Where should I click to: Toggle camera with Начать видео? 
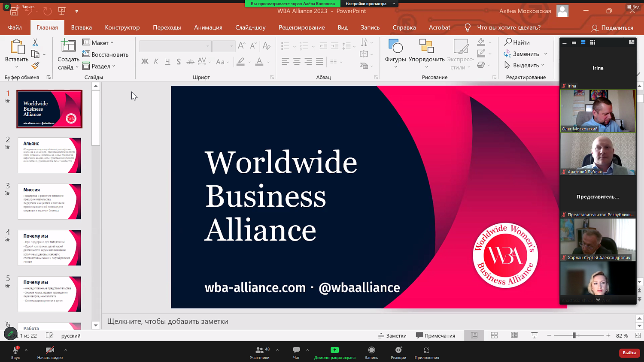50,350
